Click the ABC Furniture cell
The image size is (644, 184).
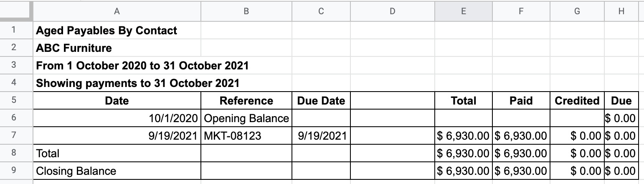[117, 48]
